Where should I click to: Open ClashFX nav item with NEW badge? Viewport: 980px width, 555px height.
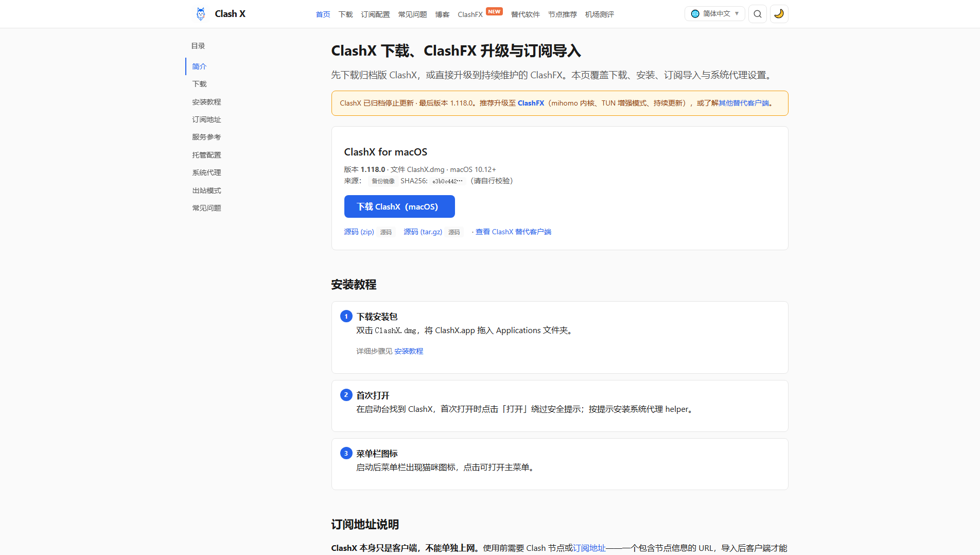480,14
